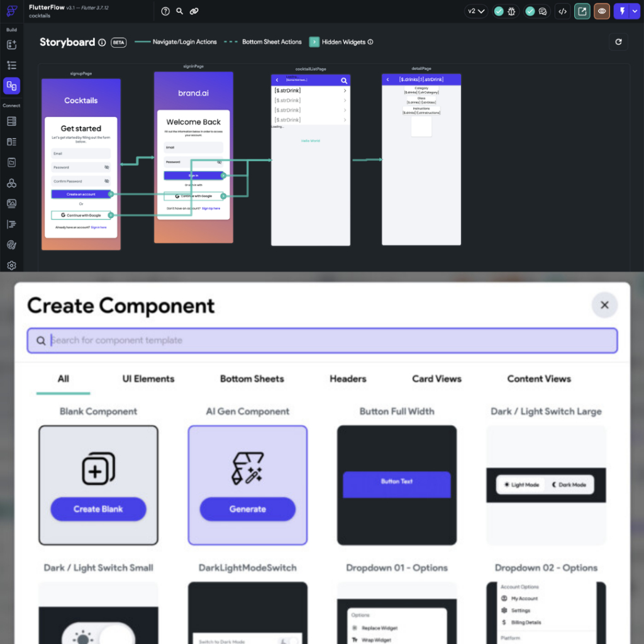The image size is (644, 644).
Task: Open the integrations cluster icon
Action: 11,183
